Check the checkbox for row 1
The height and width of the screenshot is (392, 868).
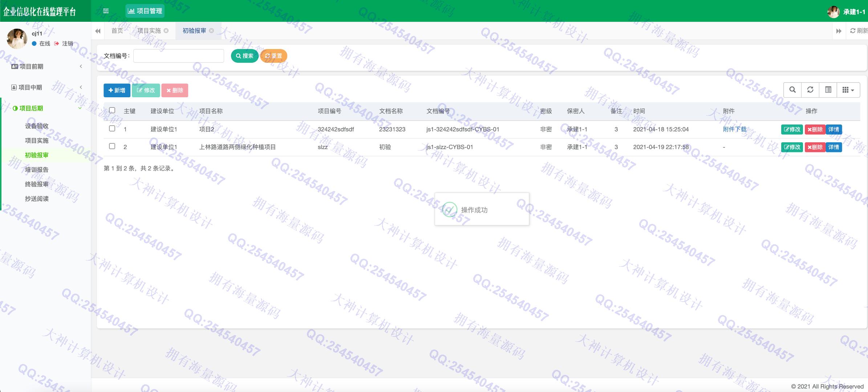(x=112, y=128)
